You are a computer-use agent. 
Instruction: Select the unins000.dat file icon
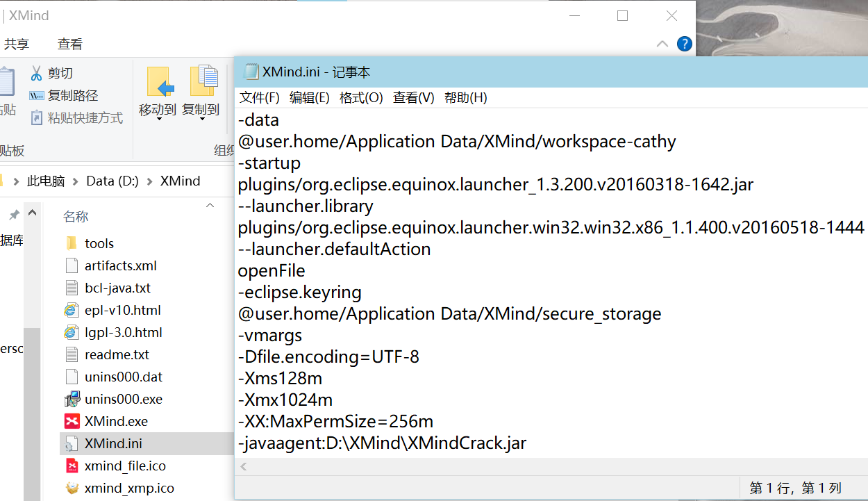(x=72, y=377)
